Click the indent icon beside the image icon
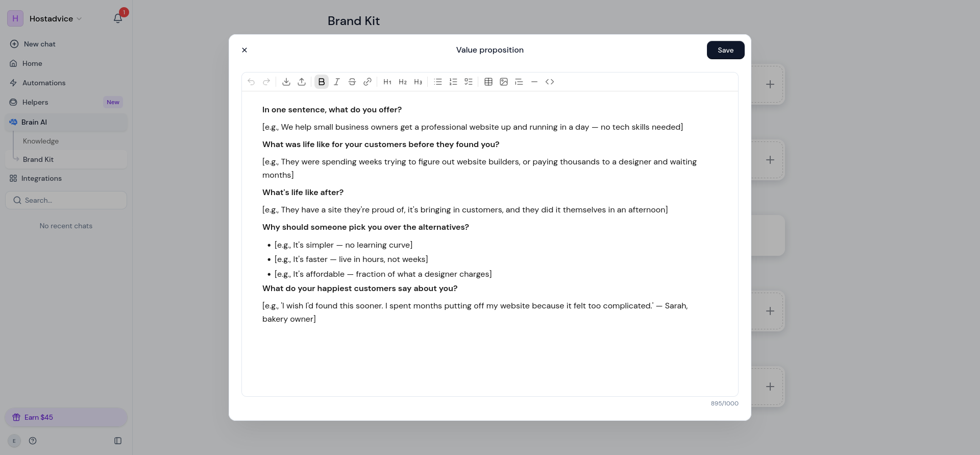This screenshot has width=980, height=455. [x=519, y=82]
